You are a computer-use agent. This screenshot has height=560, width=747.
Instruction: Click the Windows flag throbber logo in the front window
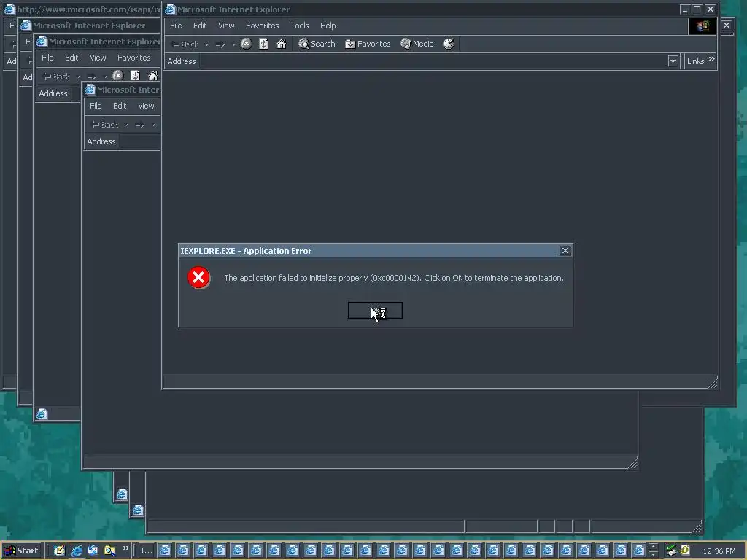pyautogui.click(x=703, y=26)
